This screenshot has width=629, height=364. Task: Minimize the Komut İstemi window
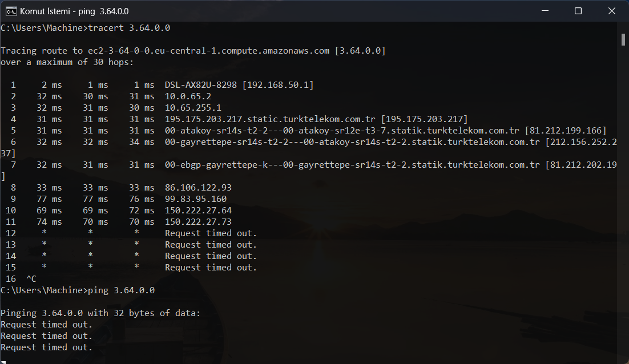click(545, 11)
